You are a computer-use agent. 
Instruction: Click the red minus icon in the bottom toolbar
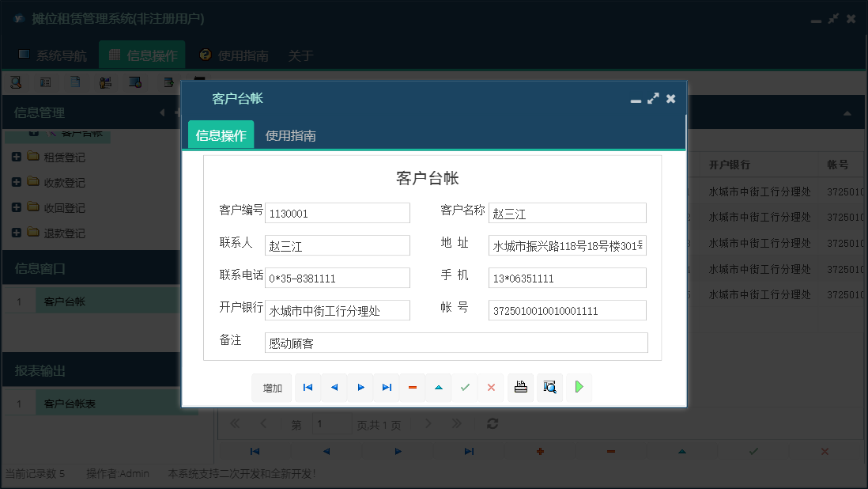click(x=610, y=450)
